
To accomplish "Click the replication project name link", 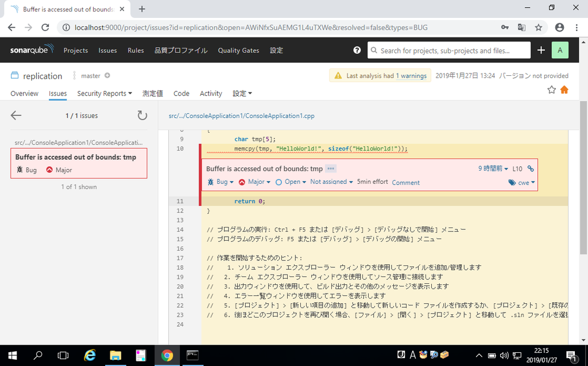I will [x=42, y=76].
